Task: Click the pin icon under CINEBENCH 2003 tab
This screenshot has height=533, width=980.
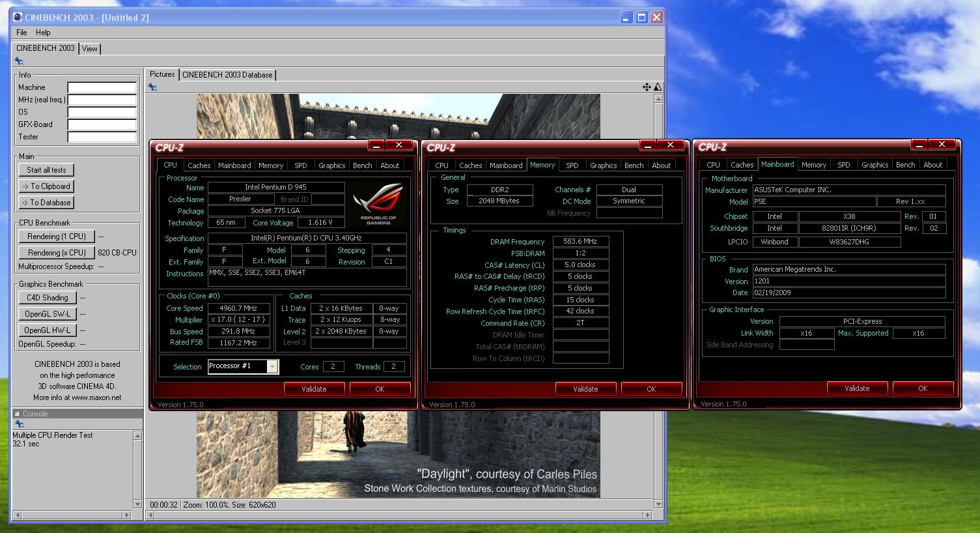Action: tap(19, 61)
